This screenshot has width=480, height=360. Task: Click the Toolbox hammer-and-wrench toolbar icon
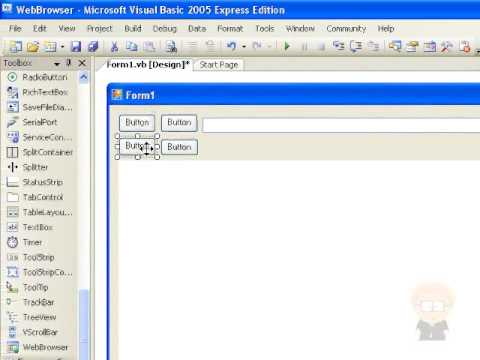[447, 46]
